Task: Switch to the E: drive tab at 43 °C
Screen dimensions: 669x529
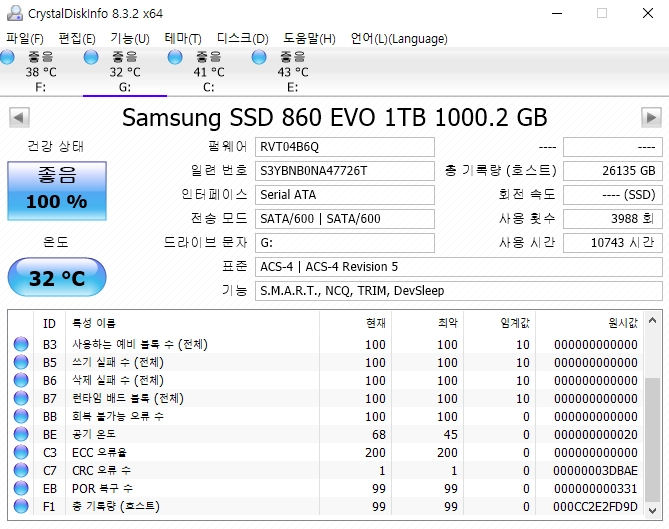Action: pyautogui.click(x=293, y=72)
